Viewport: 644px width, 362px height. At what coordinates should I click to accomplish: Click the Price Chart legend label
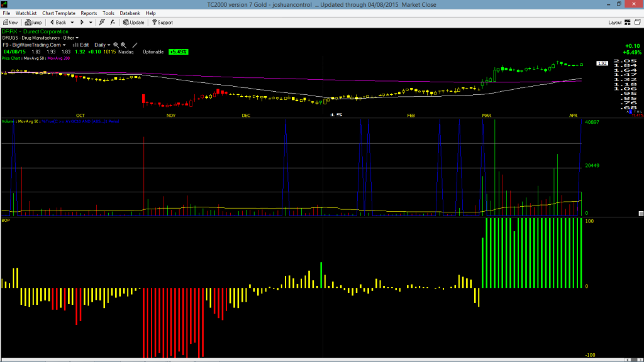11,58
